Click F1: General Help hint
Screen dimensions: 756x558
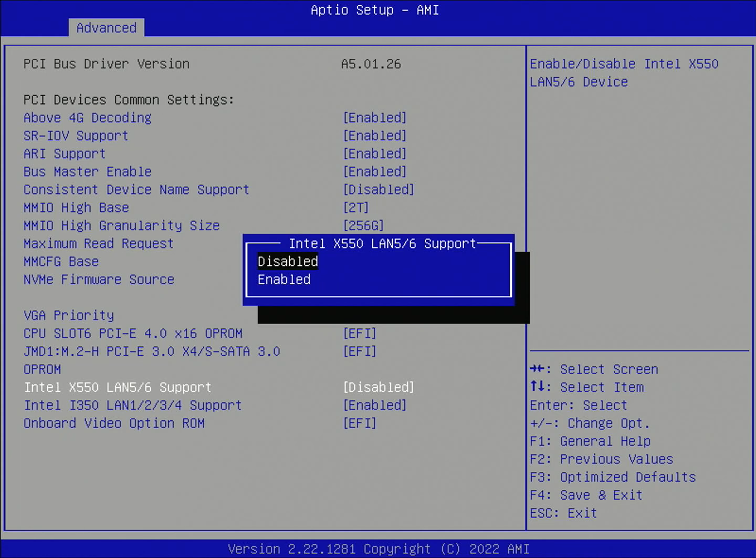(x=590, y=441)
